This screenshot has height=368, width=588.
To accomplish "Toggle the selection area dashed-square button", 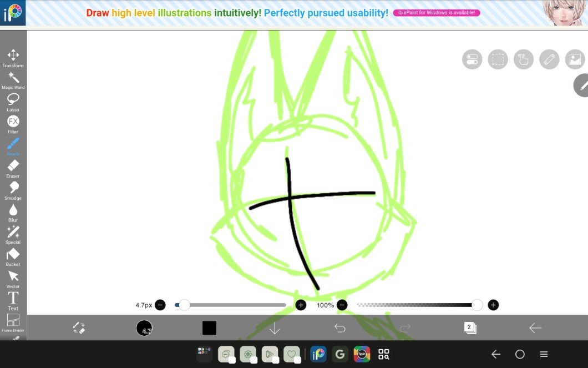I will tap(498, 59).
